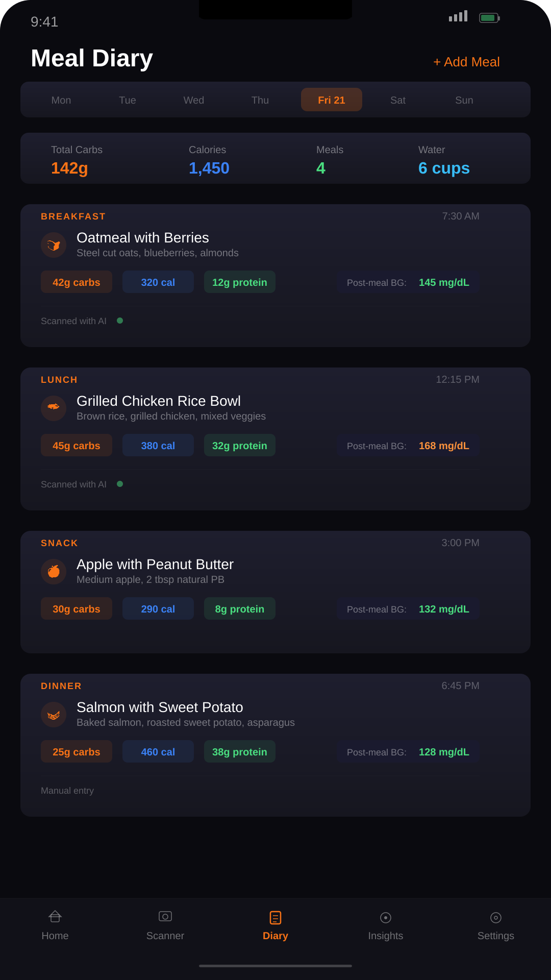Tap the 42g carbs badge on breakfast
The width and height of the screenshot is (551, 980).
[x=77, y=282]
